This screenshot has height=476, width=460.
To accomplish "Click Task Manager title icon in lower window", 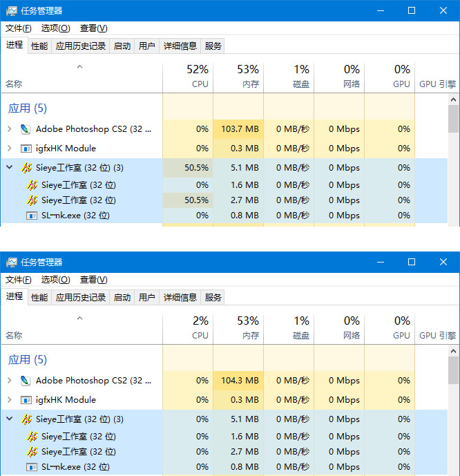I will tap(12, 263).
